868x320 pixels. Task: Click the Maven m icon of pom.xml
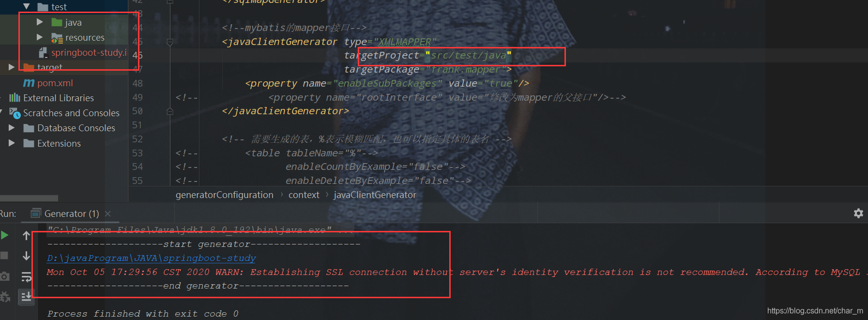point(29,83)
